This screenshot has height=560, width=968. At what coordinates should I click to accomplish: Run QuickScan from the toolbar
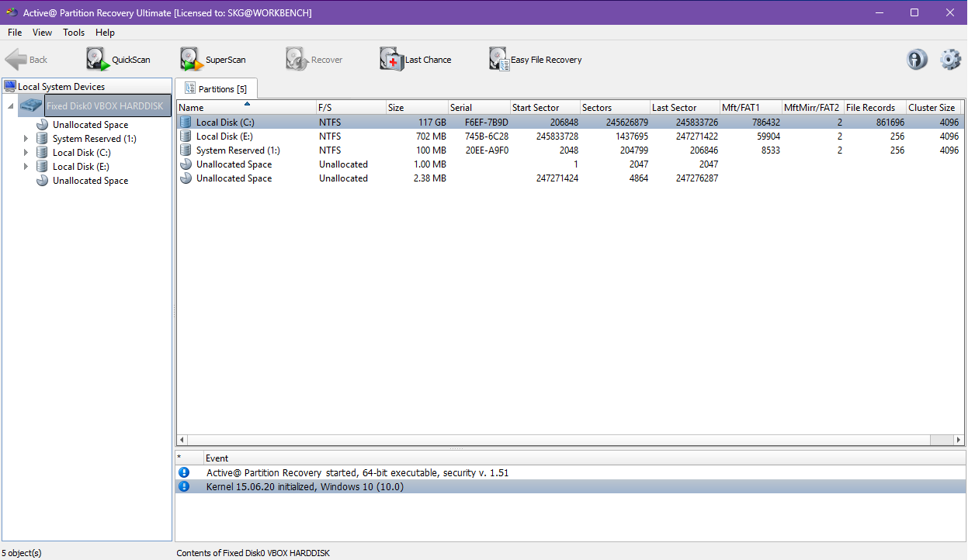pyautogui.click(x=118, y=60)
